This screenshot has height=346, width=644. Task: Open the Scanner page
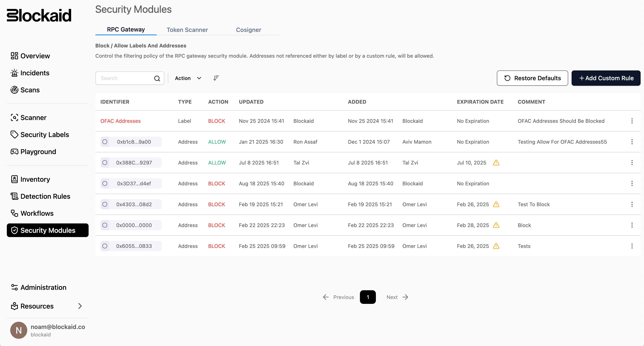pyautogui.click(x=28, y=117)
